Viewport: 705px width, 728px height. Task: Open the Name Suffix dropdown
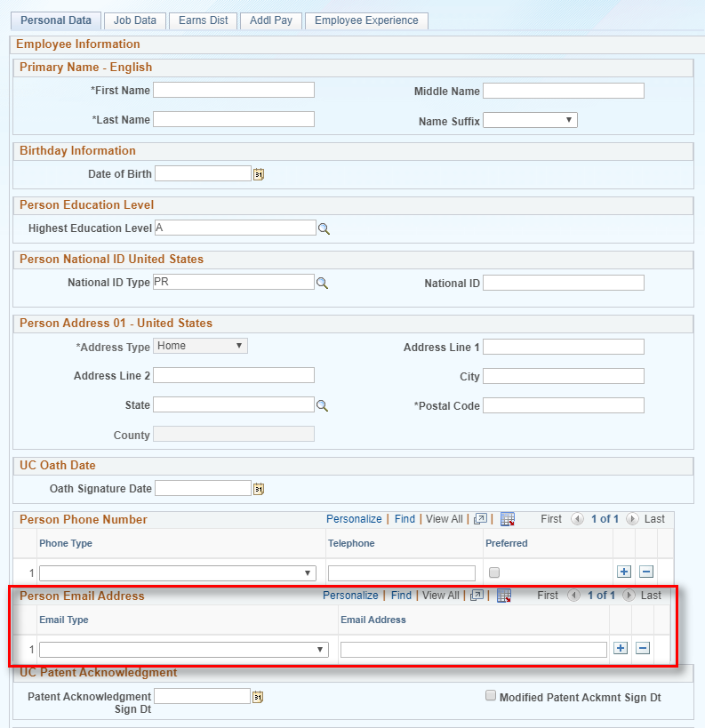[566, 119]
